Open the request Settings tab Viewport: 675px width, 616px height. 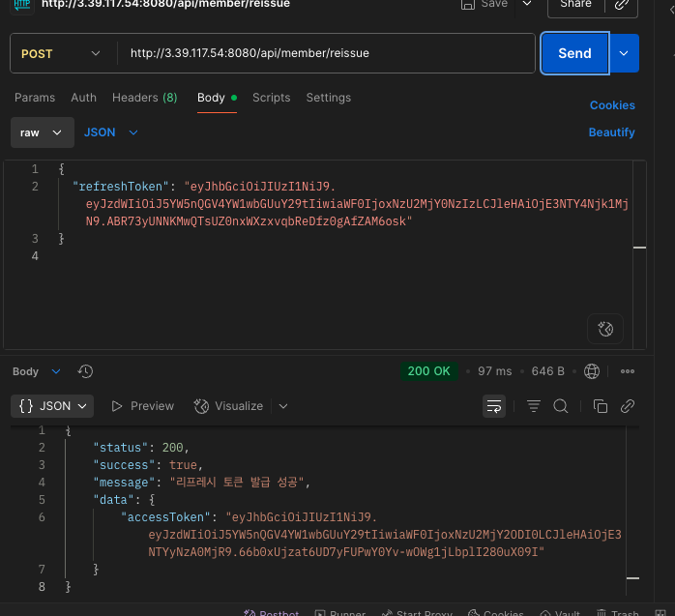tap(329, 98)
